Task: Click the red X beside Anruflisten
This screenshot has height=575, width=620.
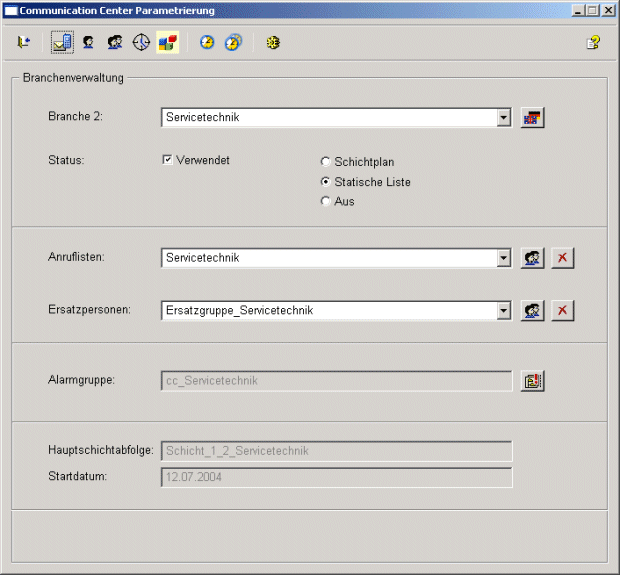Action: pos(563,258)
